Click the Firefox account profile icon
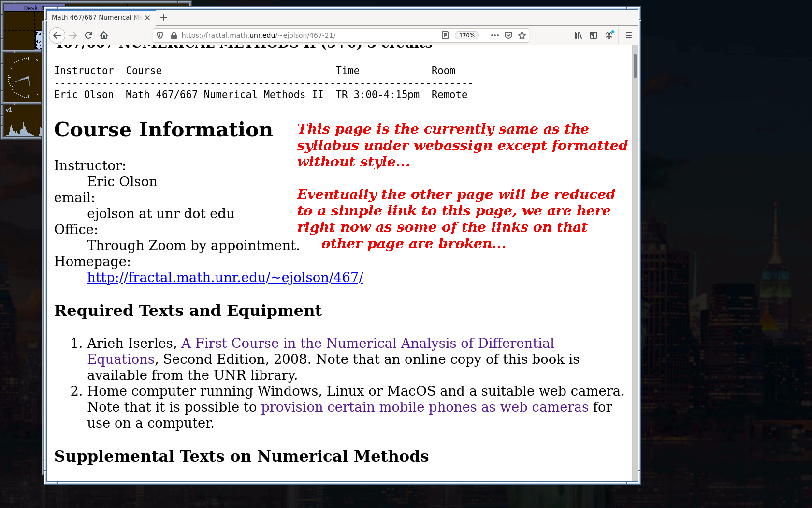This screenshot has width=812, height=508. (609, 35)
